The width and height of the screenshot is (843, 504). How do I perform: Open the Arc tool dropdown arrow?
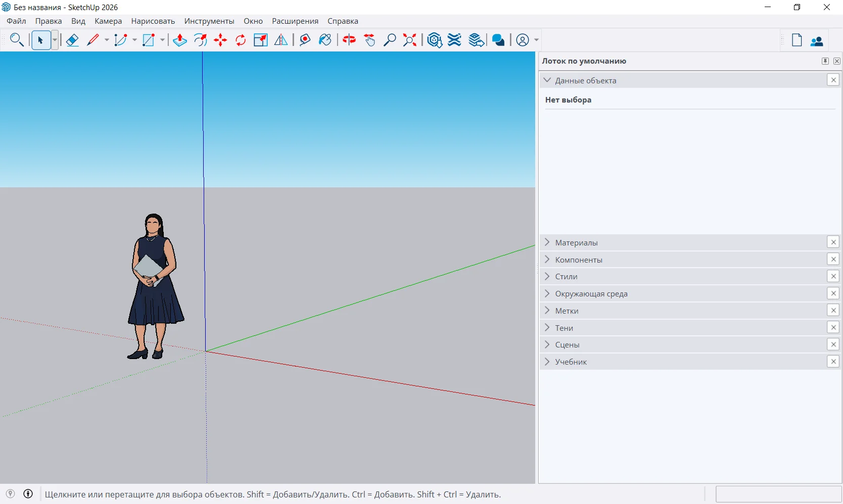134,40
